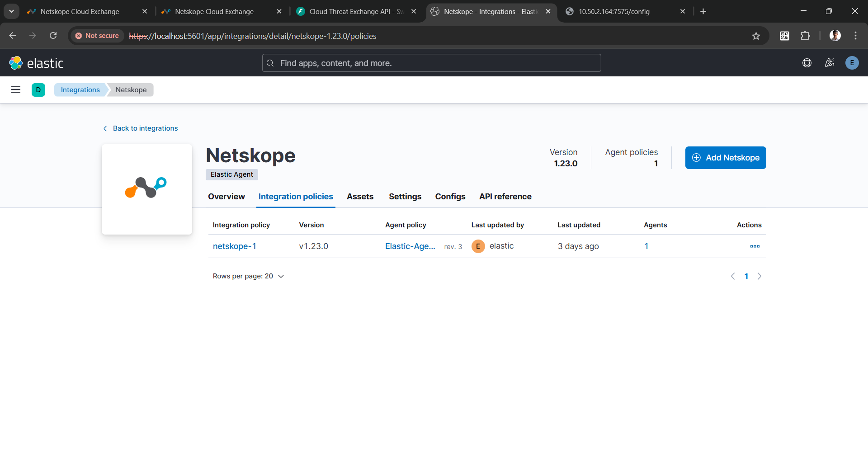
Task: Click the Agent policies count 1
Action: pyautogui.click(x=656, y=164)
